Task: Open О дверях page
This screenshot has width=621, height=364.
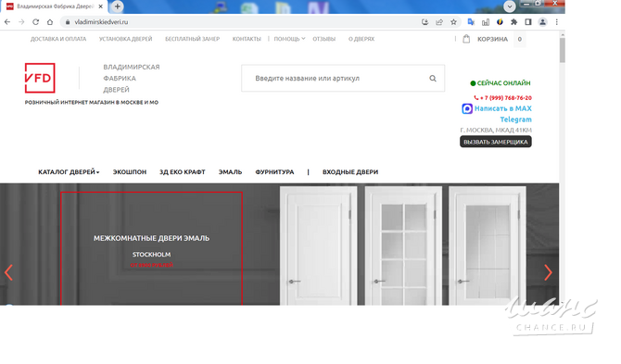Action: [361, 39]
